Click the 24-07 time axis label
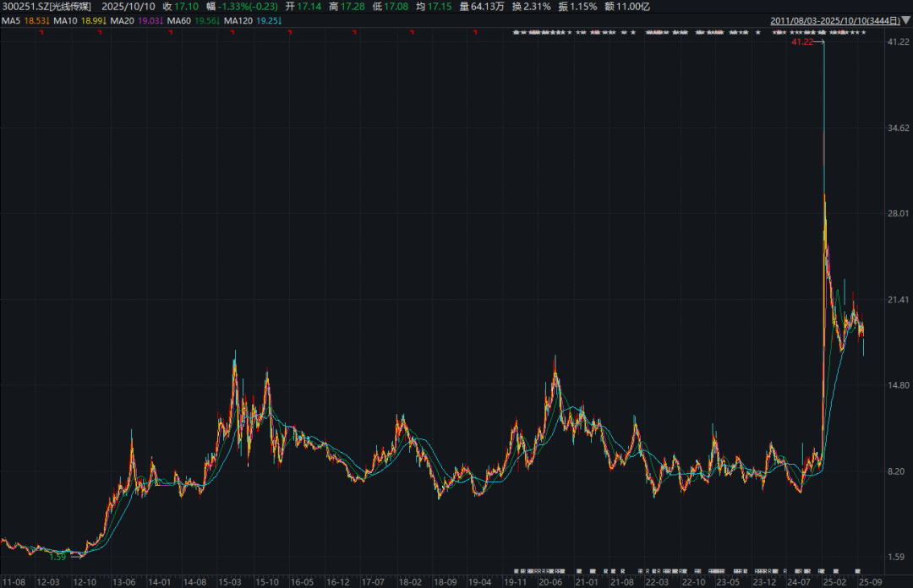 coord(798,582)
